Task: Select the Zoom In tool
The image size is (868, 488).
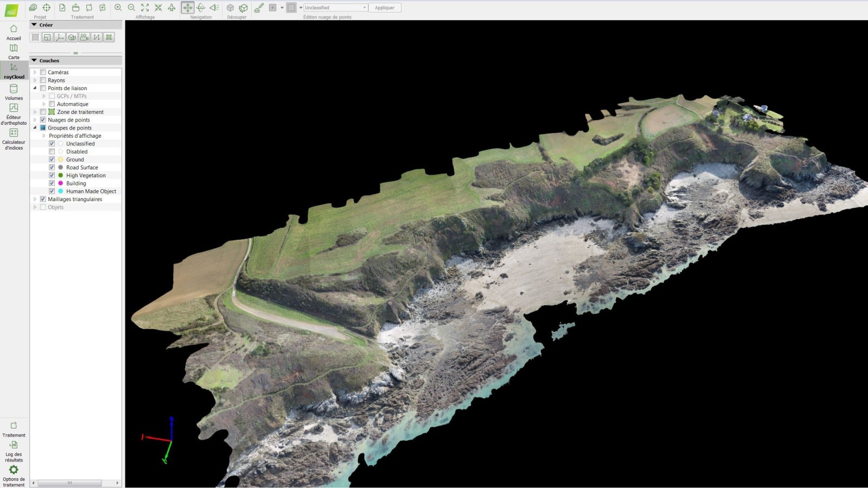Action: [118, 8]
